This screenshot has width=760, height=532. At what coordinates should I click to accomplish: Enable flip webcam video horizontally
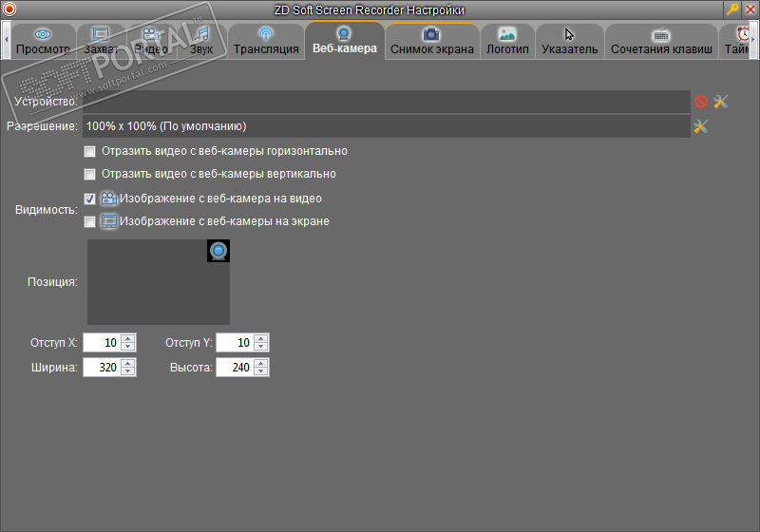[x=89, y=152]
